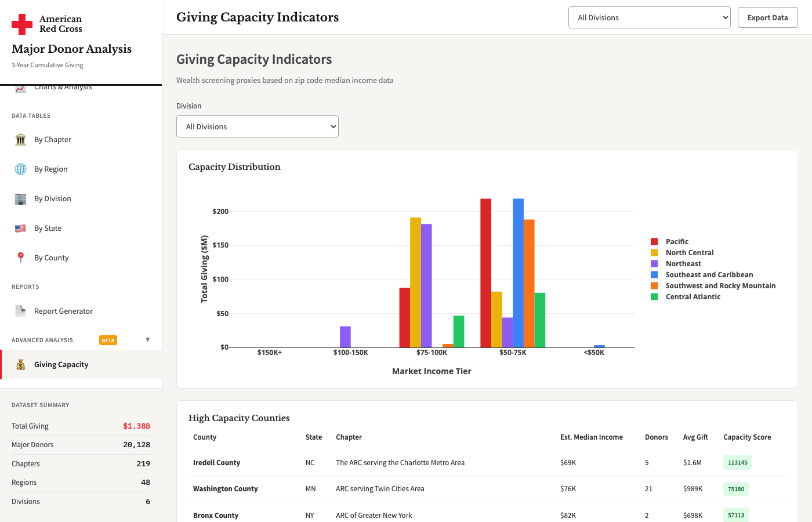Click the Avg Gift column header
This screenshot has height=522, width=812.
[695, 437]
